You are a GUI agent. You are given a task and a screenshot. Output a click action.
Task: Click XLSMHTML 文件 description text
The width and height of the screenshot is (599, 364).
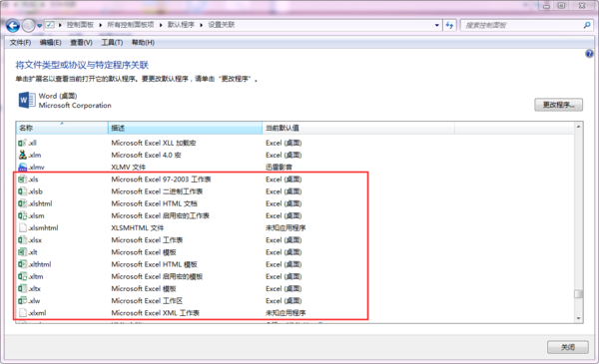click(x=138, y=228)
